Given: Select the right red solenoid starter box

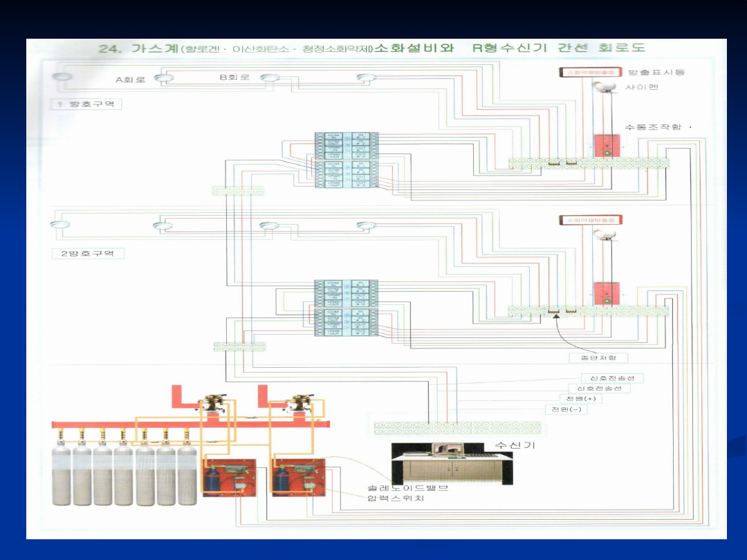Looking at the screenshot, I should pos(299,478).
